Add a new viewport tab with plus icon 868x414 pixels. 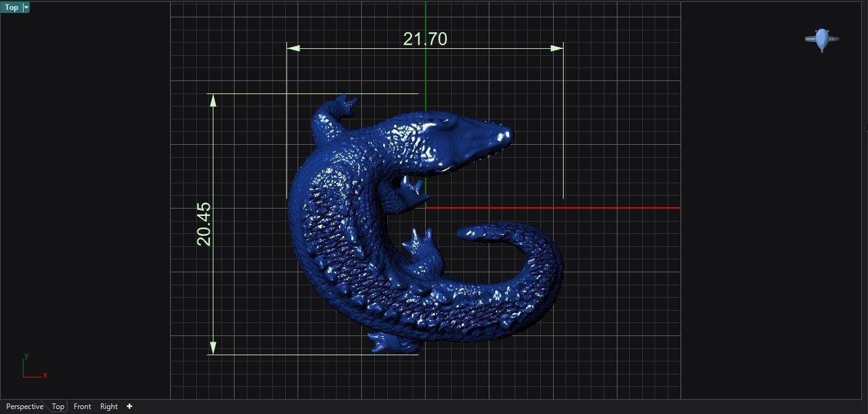129,407
